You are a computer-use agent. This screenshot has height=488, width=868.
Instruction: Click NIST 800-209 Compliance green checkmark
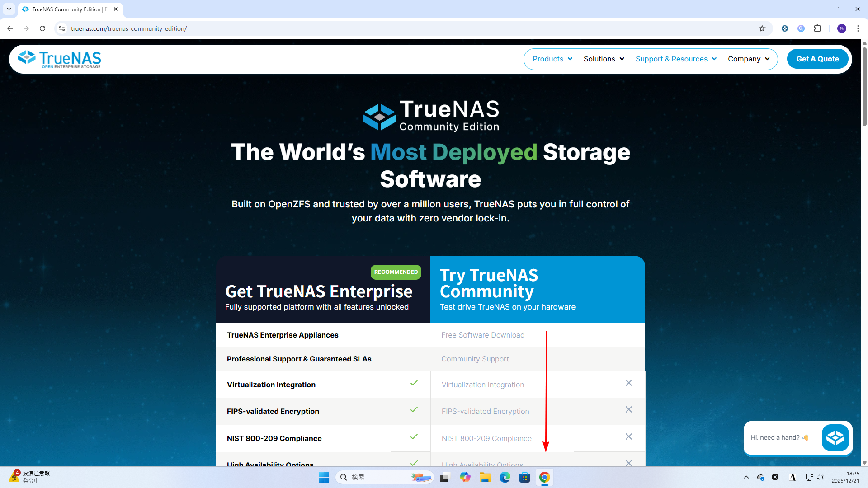(x=414, y=437)
